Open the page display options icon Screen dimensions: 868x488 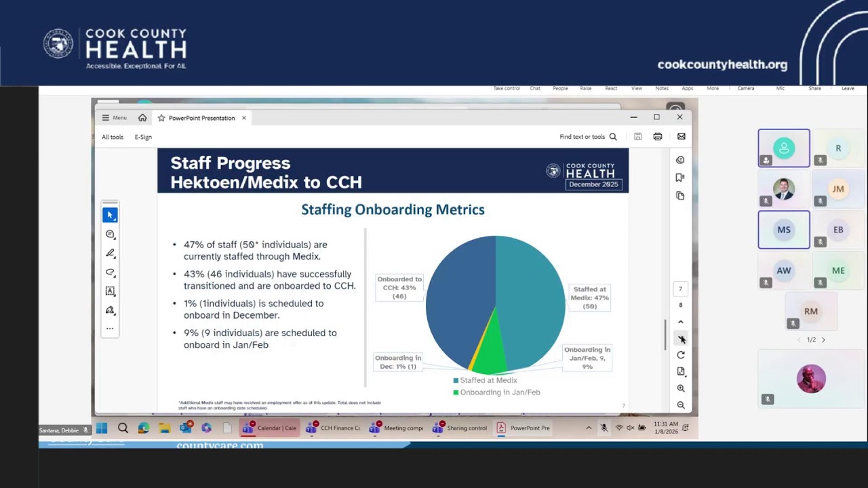click(681, 371)
